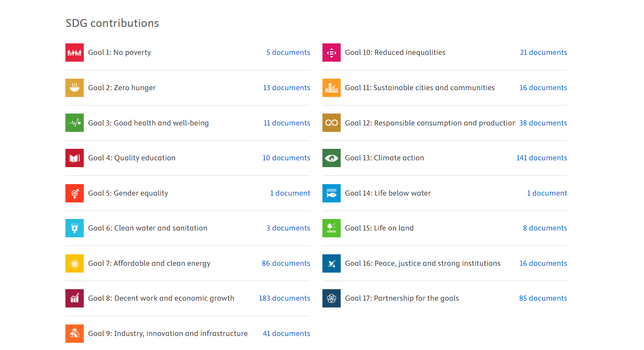The image size is (644, 350).
Task: Select the Partnership for the goals icon
Action: pyautogui.click(x=331, y=298)
